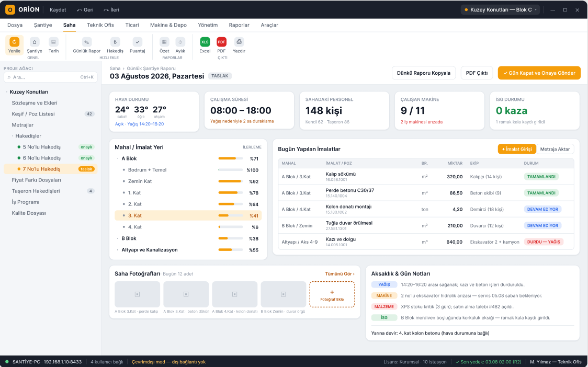
Task: Launch the Puantaj checkmark icon
Action: click(137, 42)
